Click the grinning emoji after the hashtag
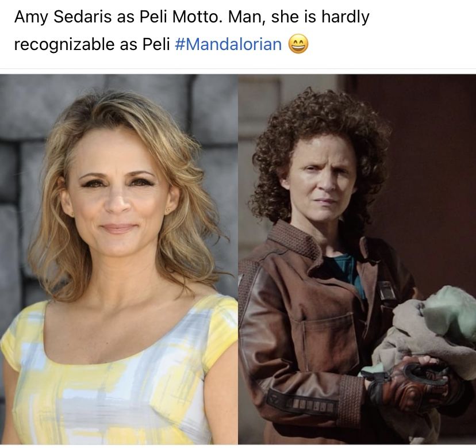Viewport: 476px width, 448px height. [298, 44]
